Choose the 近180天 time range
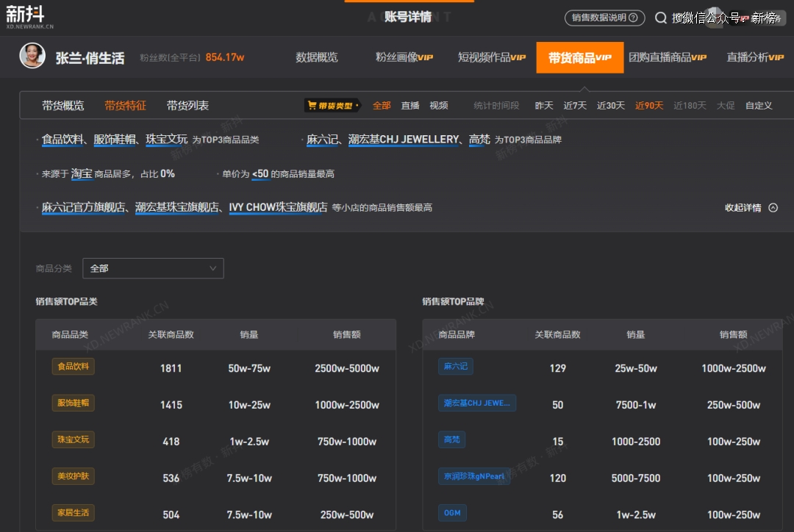 tap(690, 105)
